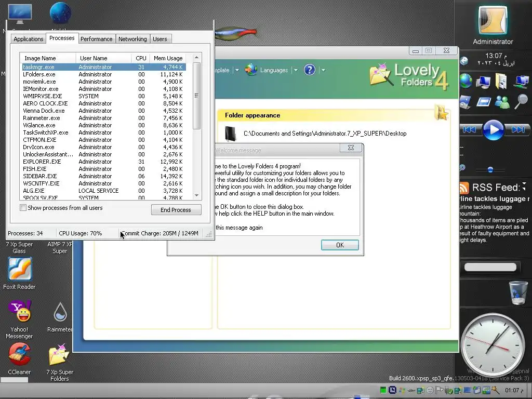This screenshot has width=532, height=399.
Task: Sort processes by User Name column
Action: pos(103,58)
